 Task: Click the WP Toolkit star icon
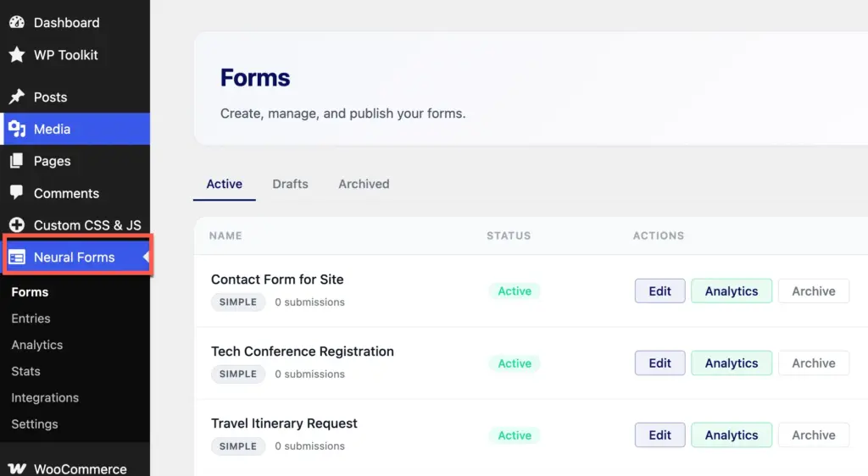point(17,55)
